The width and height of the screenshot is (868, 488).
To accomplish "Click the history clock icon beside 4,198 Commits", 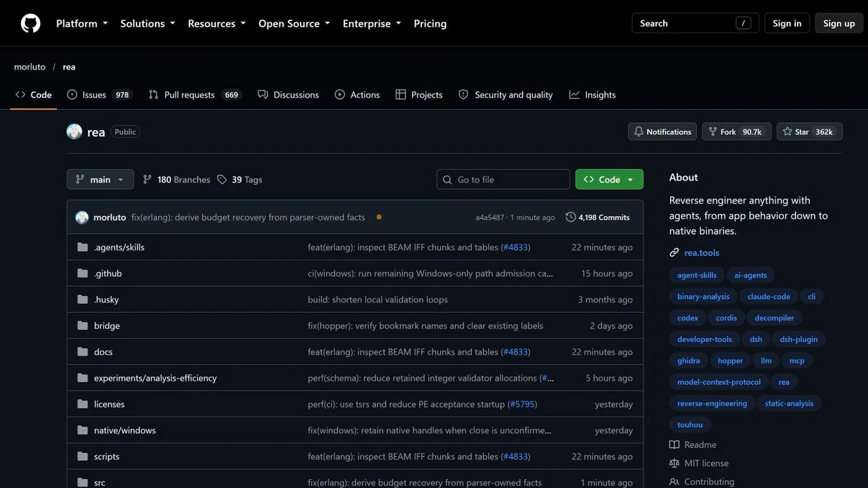I will point(571,217).
